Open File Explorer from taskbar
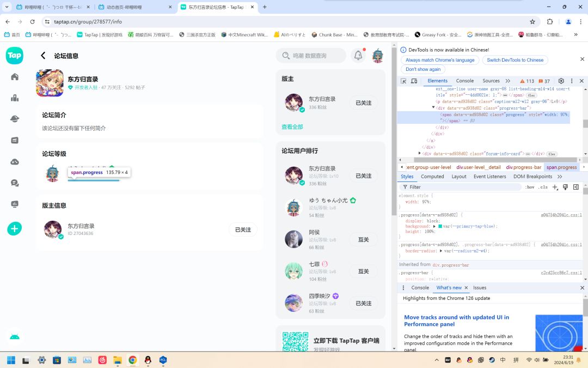 [118, 360]
